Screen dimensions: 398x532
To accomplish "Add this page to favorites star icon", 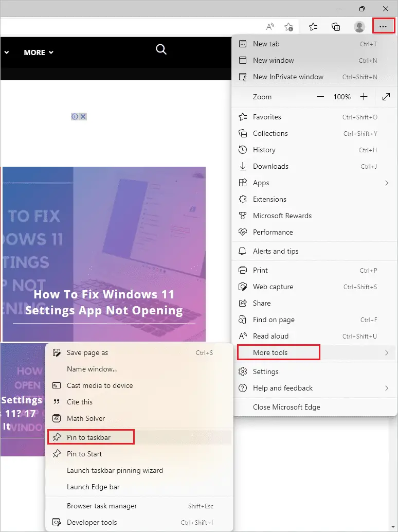I will point(288,27).
